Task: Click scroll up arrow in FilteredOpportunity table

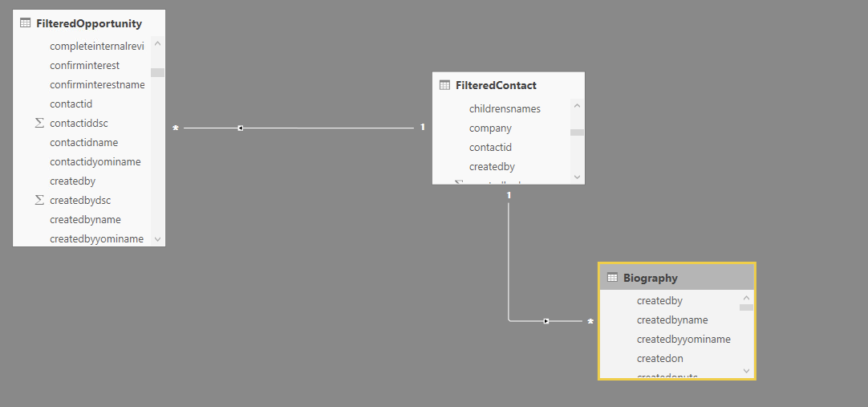Action: coord(158,43)
